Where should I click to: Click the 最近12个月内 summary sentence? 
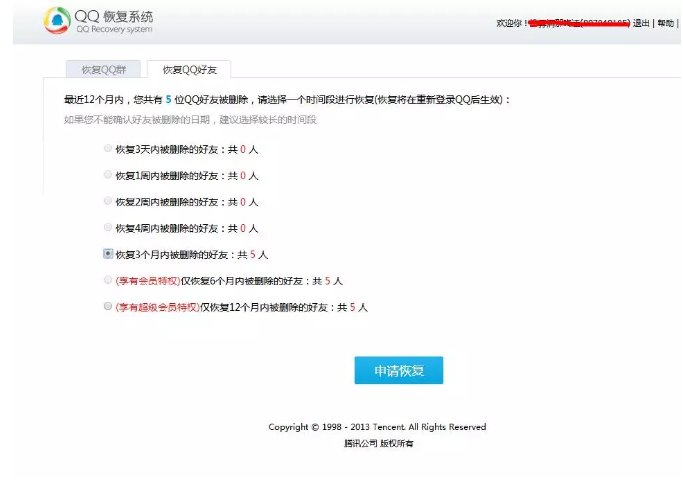click(287, 100)
